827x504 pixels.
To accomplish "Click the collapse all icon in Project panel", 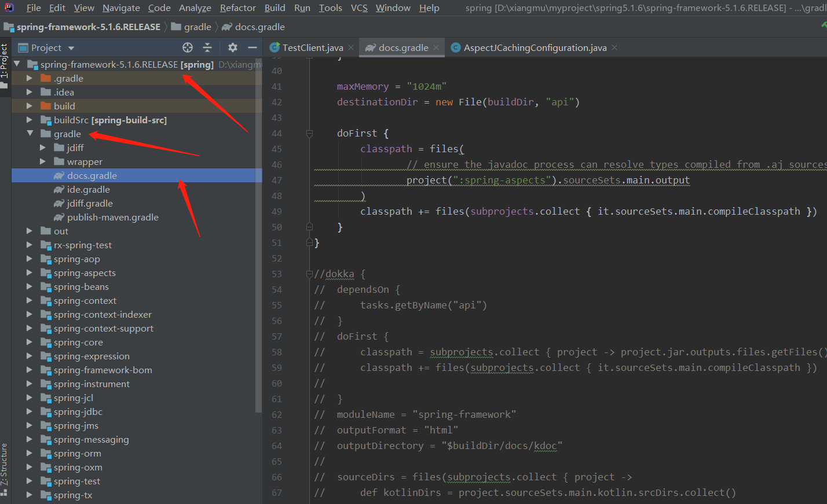I will (207, 47).
